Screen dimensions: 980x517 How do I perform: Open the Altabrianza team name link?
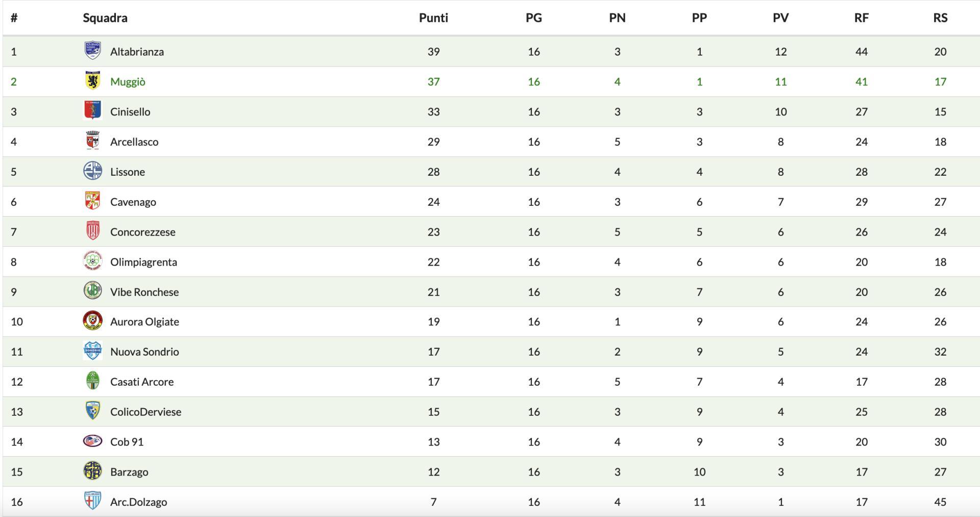137,52
